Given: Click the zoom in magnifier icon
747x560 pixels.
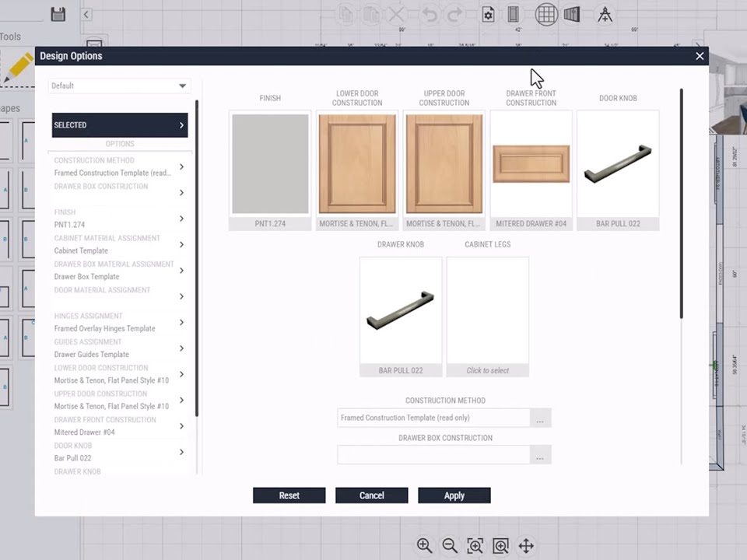Looking at the screenshot, I should pyautogui.click(x=424, y=545).
